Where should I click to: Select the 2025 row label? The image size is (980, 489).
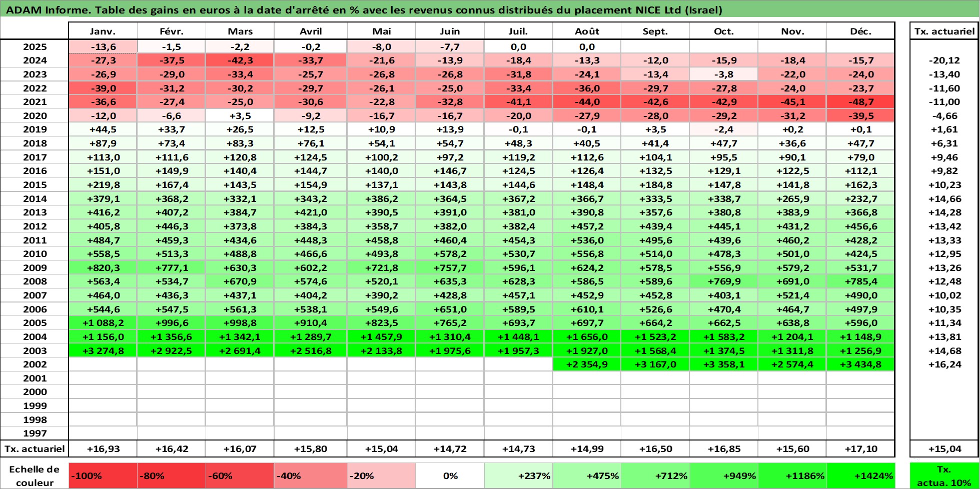[x=35, y=46]
